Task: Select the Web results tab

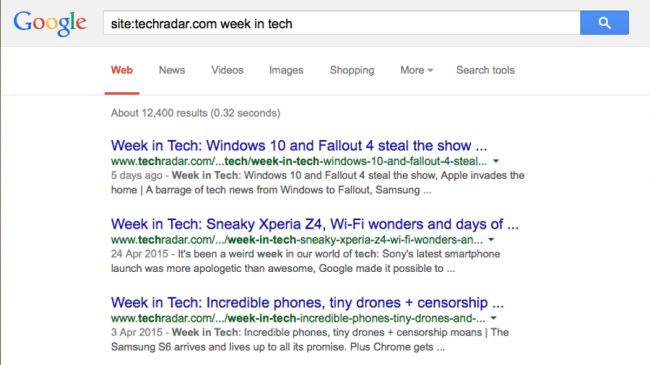Action: [121, 70]
